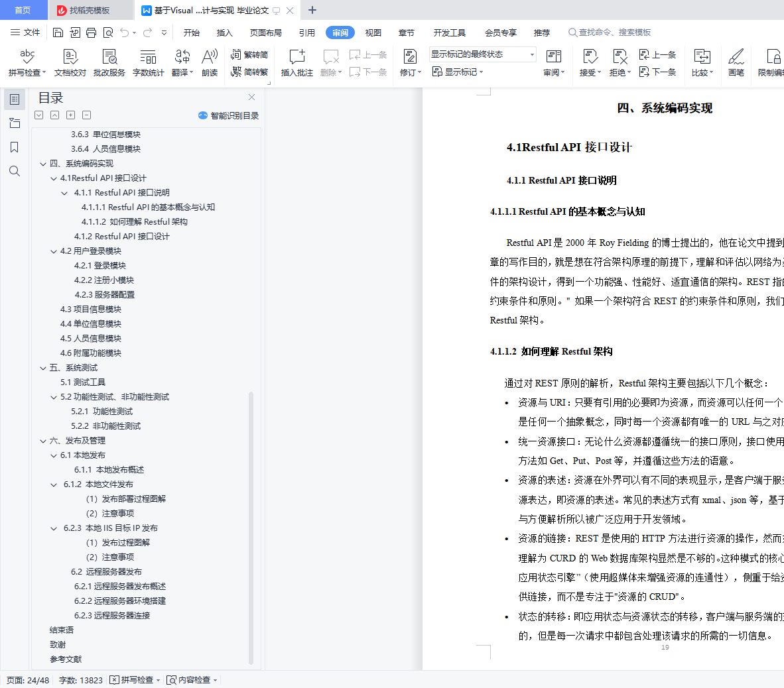
Task: Convert traditional to simplified (繁转简)
Action: (x=249, y=54)
